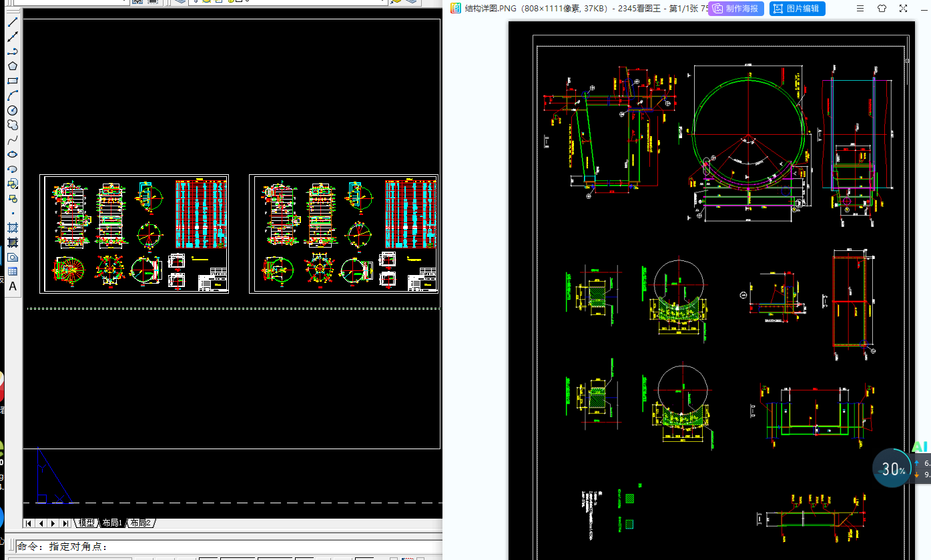
Task: Select the Gradient fill tool
Action: tap(13, 242)
